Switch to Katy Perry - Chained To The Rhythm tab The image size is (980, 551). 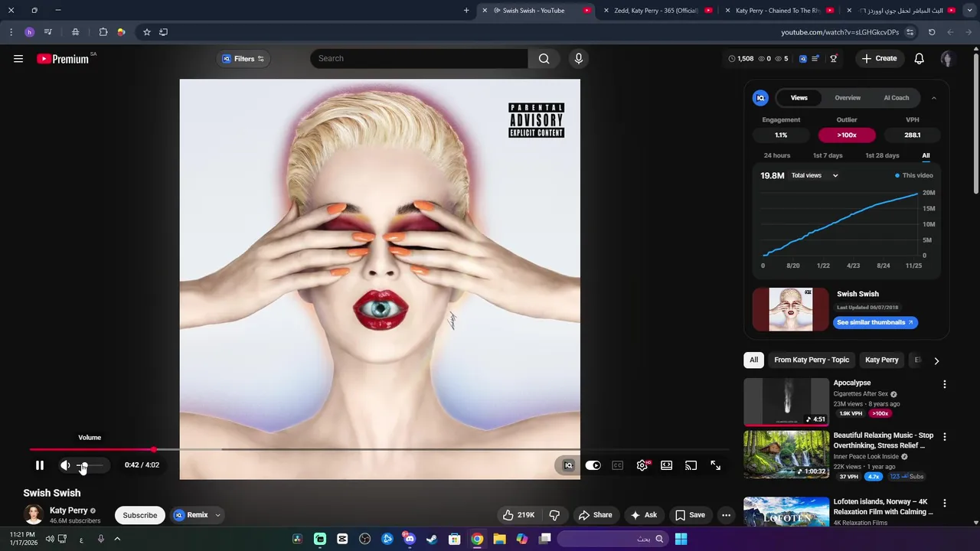click(777, 11)
